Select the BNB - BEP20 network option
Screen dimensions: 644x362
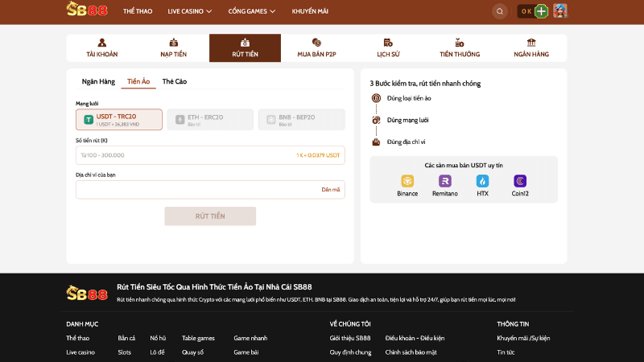(301, 120)
